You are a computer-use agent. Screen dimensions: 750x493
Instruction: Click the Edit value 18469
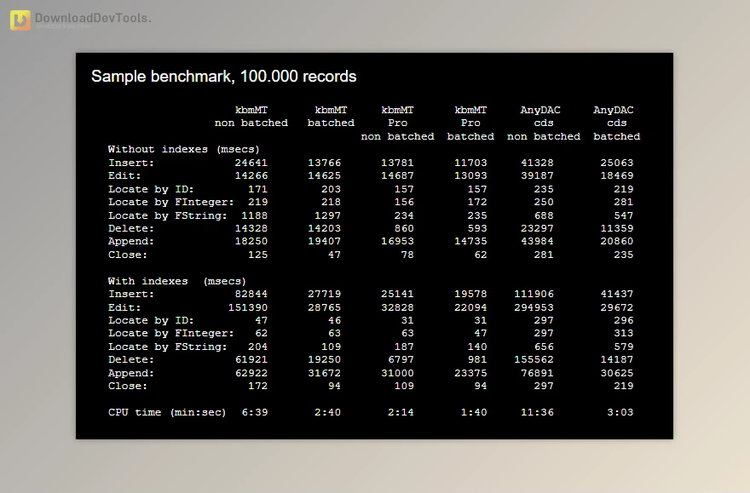617,175
